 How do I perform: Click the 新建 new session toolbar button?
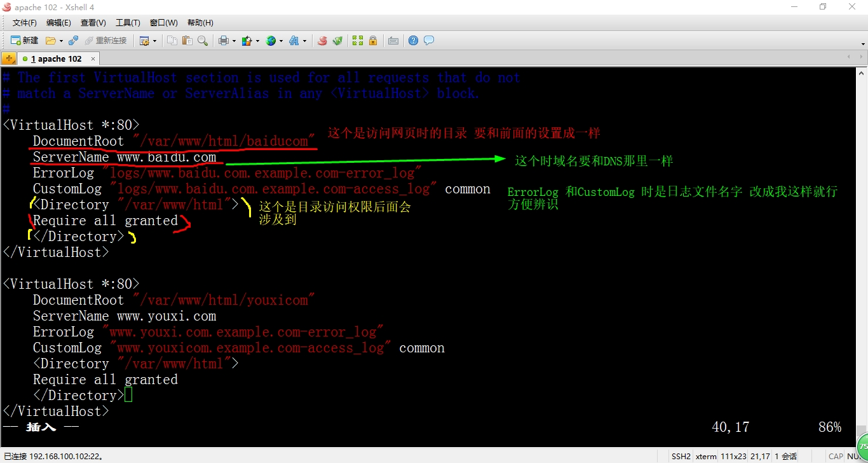click(25, 41)
